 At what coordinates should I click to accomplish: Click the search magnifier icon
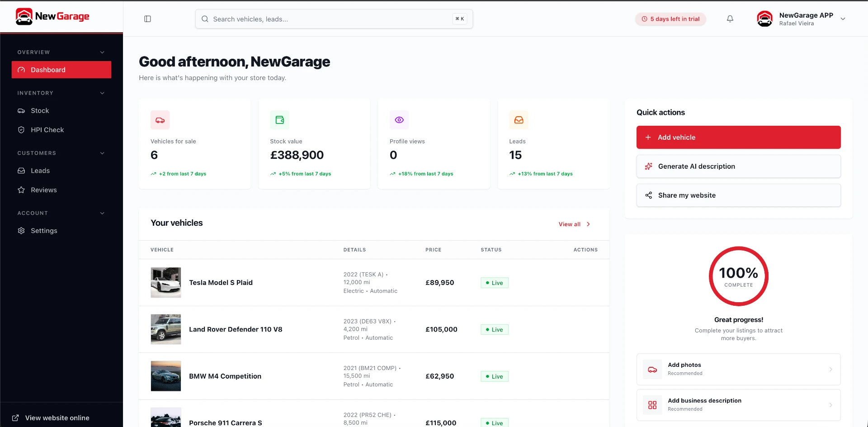[x=205, y=19]
